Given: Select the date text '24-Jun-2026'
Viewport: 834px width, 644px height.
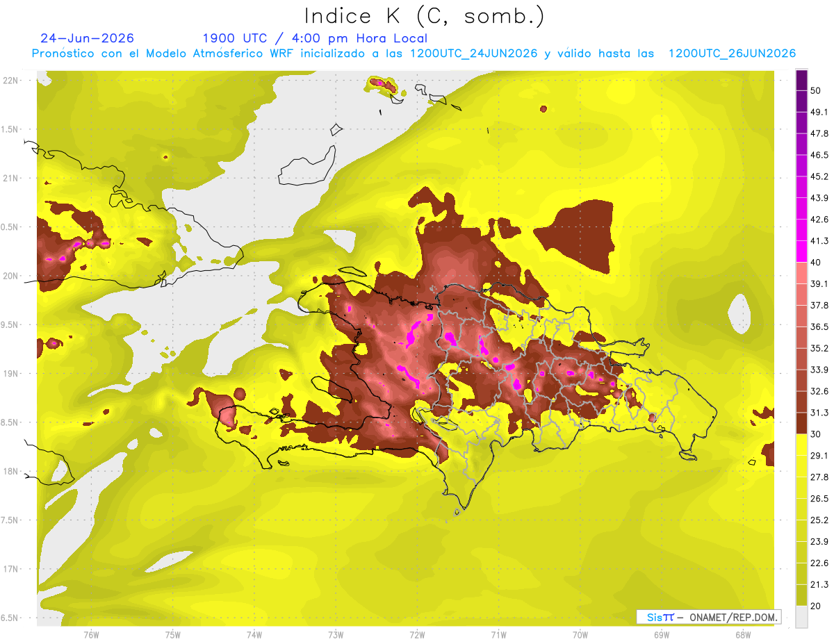Looking at the screenshot, I should click(88, 38).
